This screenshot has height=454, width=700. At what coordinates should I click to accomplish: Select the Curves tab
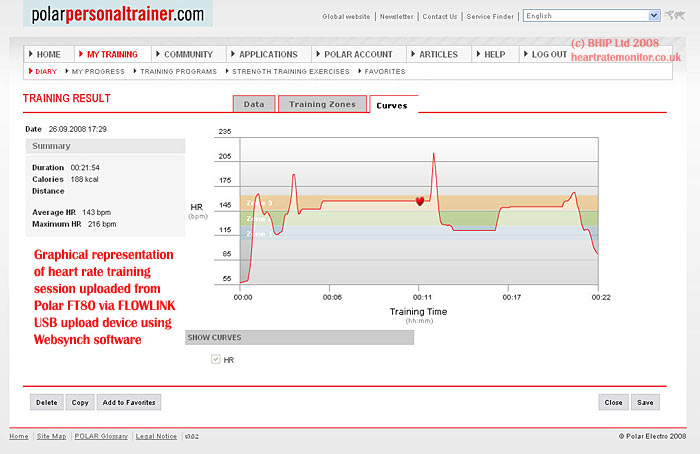coord(392,105)
